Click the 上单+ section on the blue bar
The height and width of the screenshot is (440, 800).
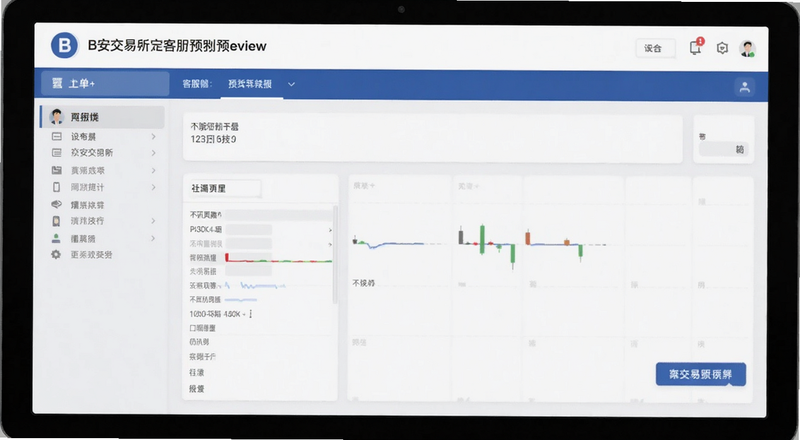click(105, 84)
